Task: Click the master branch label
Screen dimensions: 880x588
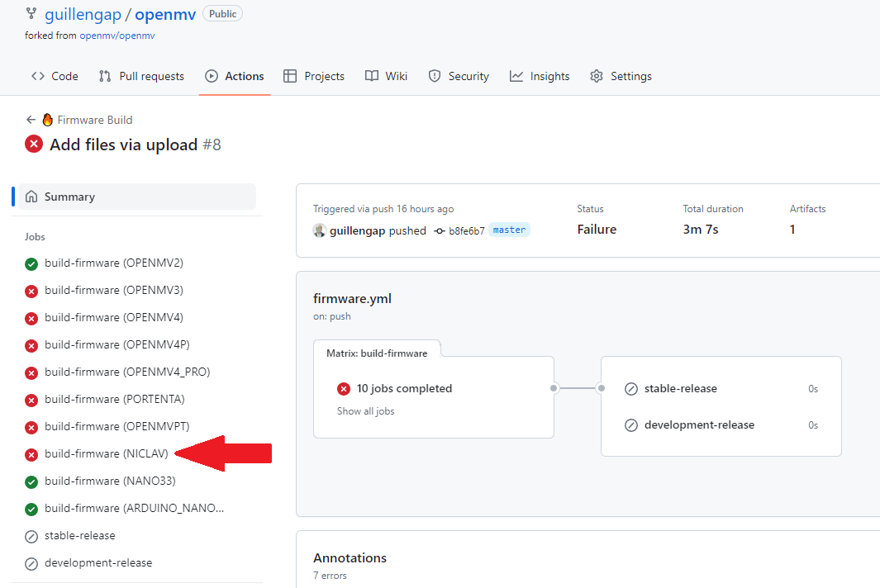Action: (509, 230)
